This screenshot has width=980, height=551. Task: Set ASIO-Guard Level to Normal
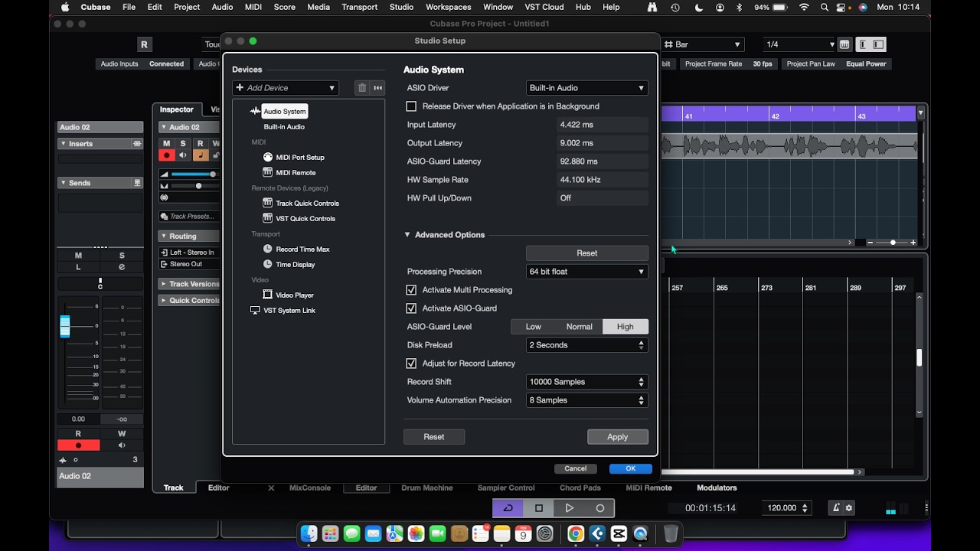(x=580, y=327)
